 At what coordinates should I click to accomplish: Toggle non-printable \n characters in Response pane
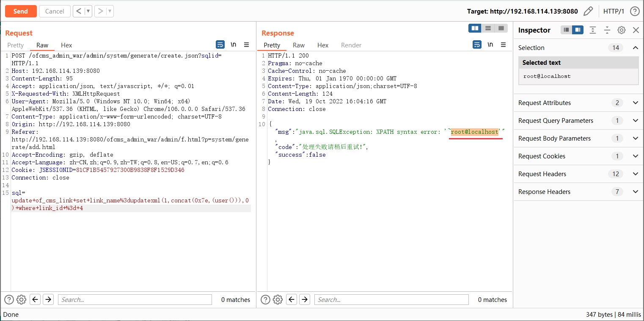tap(490, 45)
